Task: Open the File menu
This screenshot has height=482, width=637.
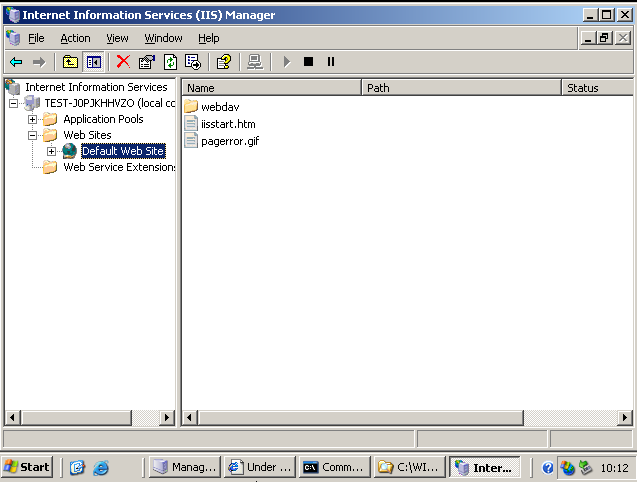Action: pos(36,38)
